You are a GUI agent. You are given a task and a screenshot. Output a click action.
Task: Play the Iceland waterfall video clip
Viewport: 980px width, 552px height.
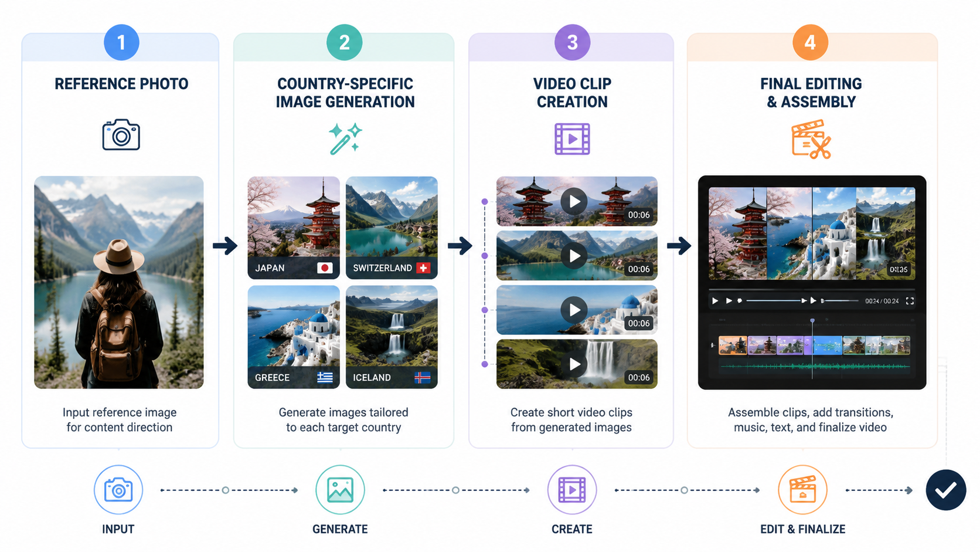(574, 364)
